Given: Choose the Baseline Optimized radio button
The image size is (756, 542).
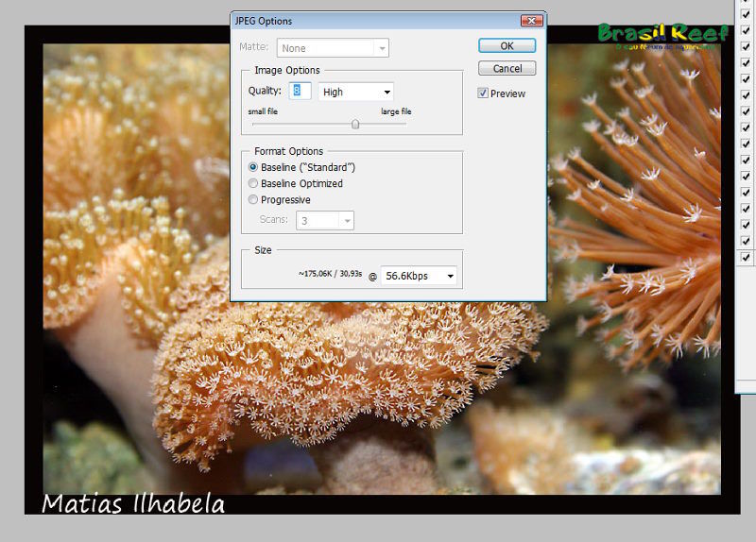Looking at the screenshot, I should 252,183.
